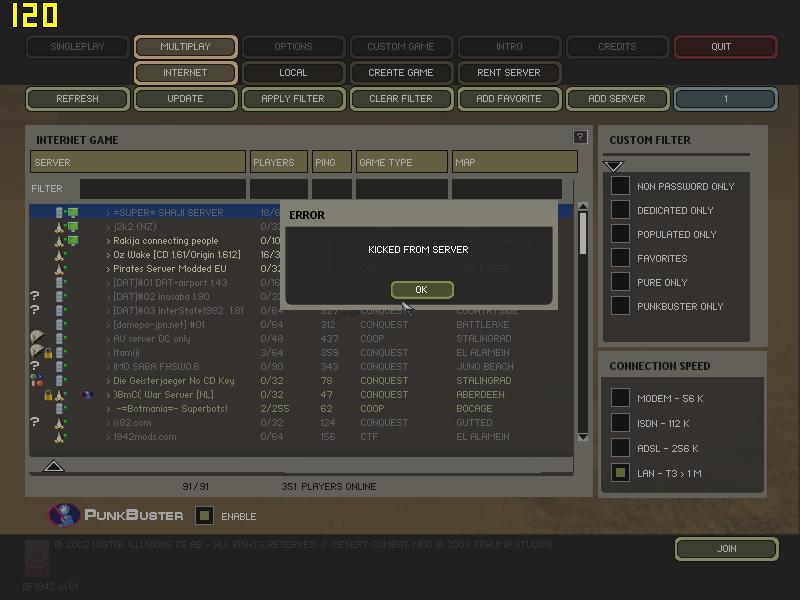Select LAN - T3 > 1 M connection speed
The image size is (800, 600).
click(x=620, y=472)
